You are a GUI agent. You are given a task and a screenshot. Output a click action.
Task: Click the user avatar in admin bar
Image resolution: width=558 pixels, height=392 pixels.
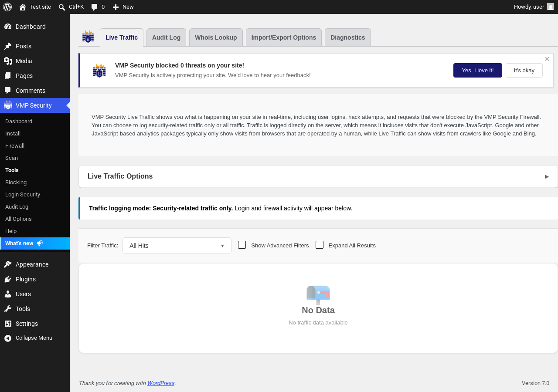tap(551, 7)
